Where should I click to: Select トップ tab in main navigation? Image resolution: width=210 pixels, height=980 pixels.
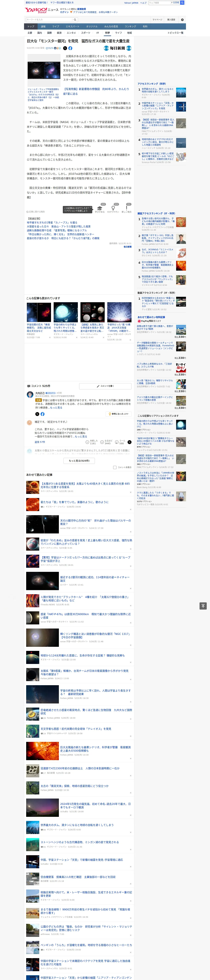[x=31, y=26]
